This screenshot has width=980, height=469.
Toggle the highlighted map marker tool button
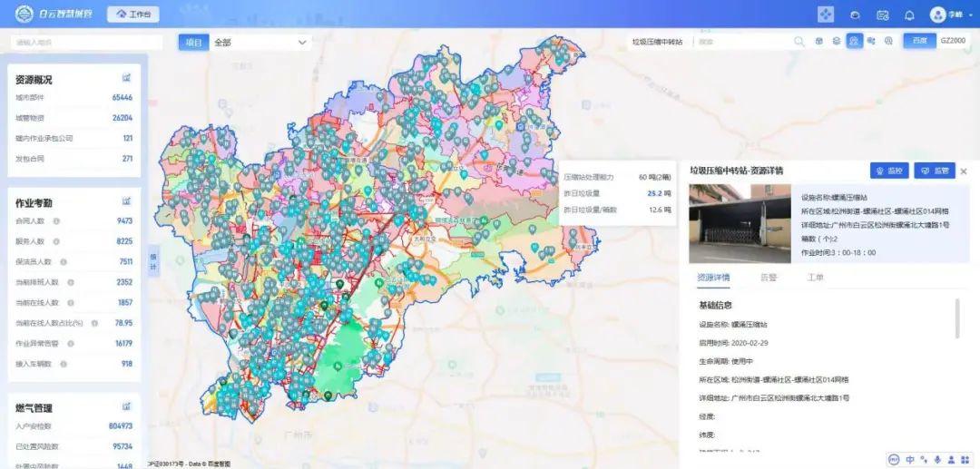click(854, 42)
